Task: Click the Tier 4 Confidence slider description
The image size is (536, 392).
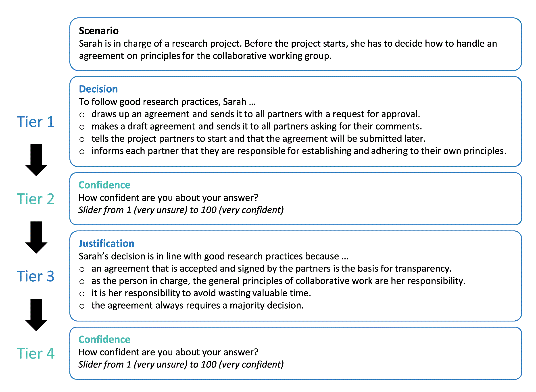Action: tap(181, 365)
